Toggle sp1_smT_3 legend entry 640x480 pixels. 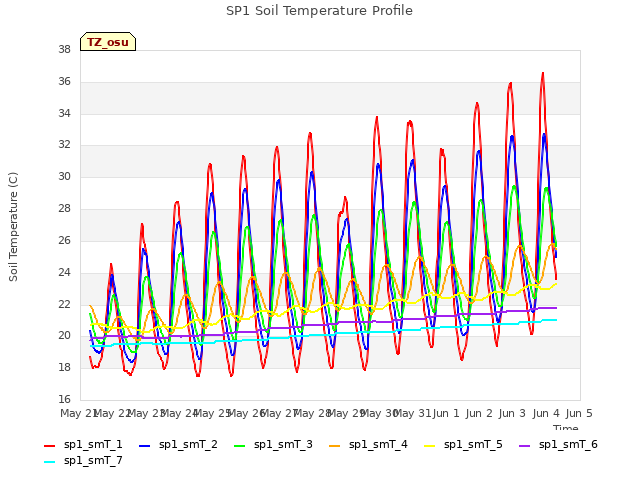[x=273, y=444]
